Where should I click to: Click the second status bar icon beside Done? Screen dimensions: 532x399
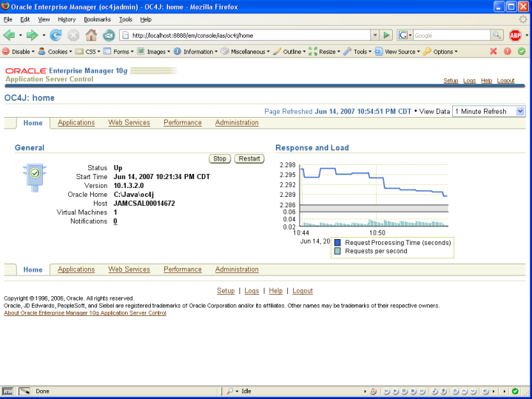click(x=24, y=391)
